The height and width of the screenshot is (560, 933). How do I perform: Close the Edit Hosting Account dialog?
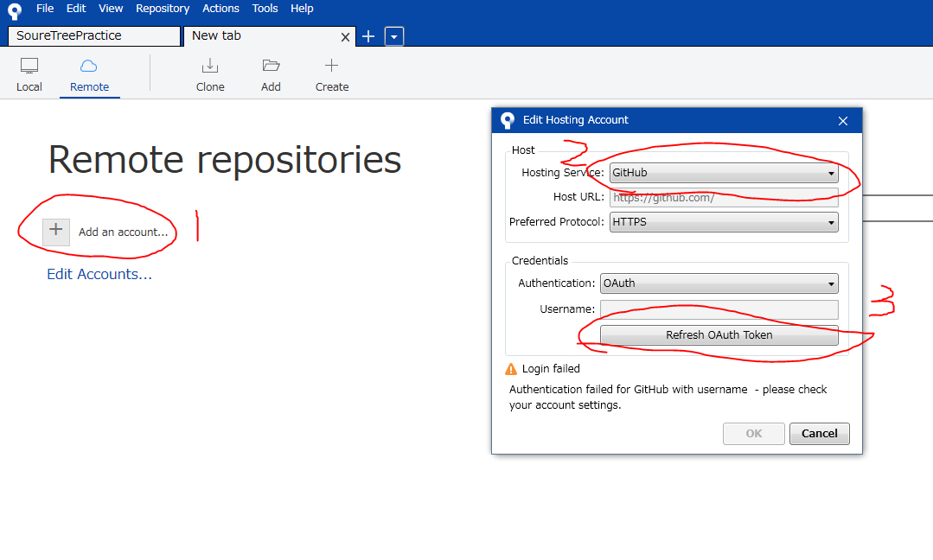click(842, 121)
